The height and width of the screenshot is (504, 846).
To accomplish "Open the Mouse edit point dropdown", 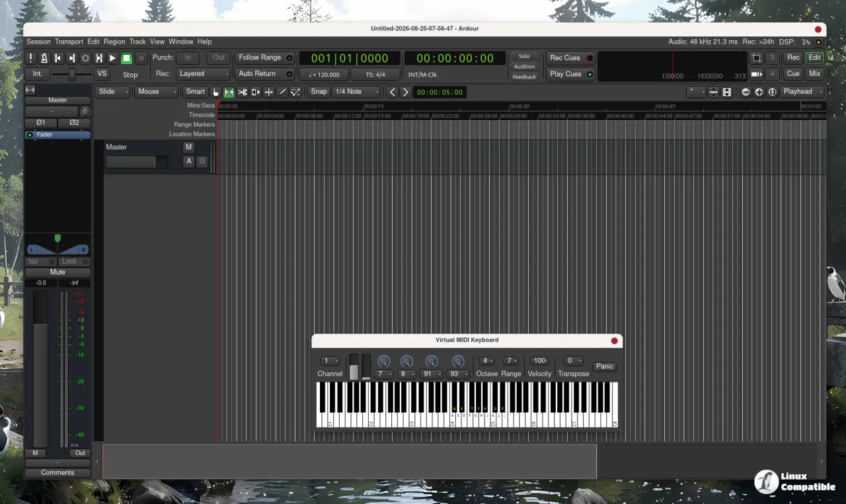I will click(x=157, y=92).
